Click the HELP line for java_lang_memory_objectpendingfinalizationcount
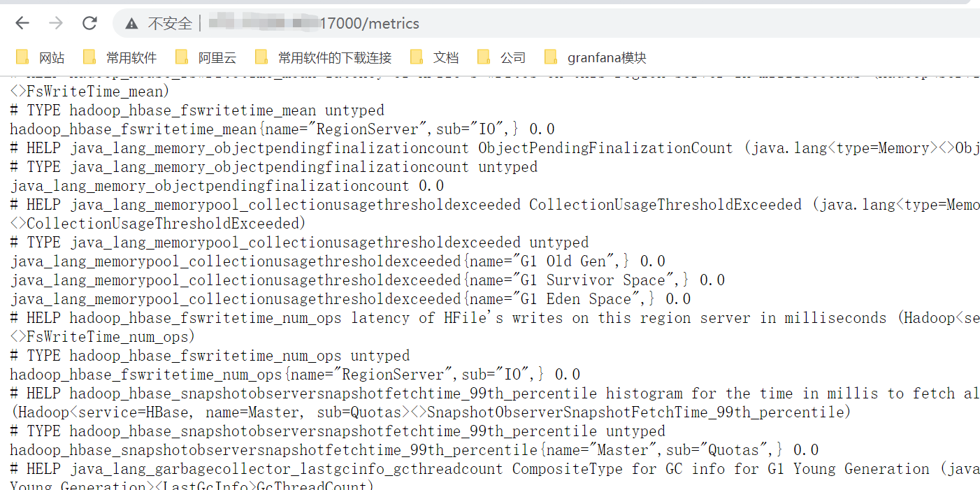Screen dimensions: 980x490 [x=495, y=148]
